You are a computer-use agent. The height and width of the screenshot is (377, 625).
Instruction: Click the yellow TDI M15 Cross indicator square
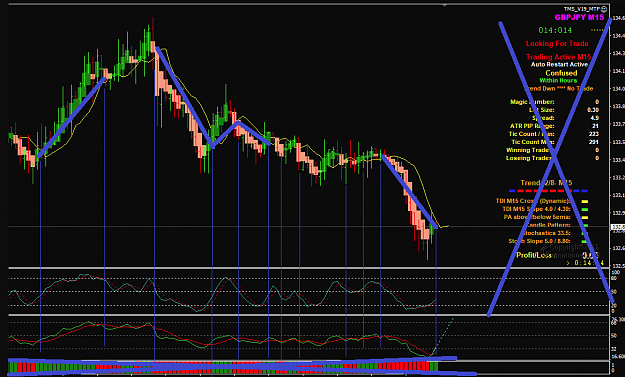tap(585, 202)
